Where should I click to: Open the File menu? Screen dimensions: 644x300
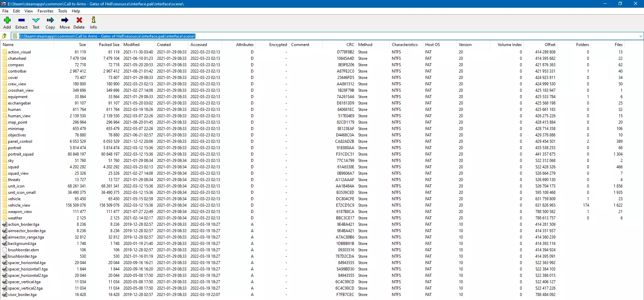pos(5,11)
